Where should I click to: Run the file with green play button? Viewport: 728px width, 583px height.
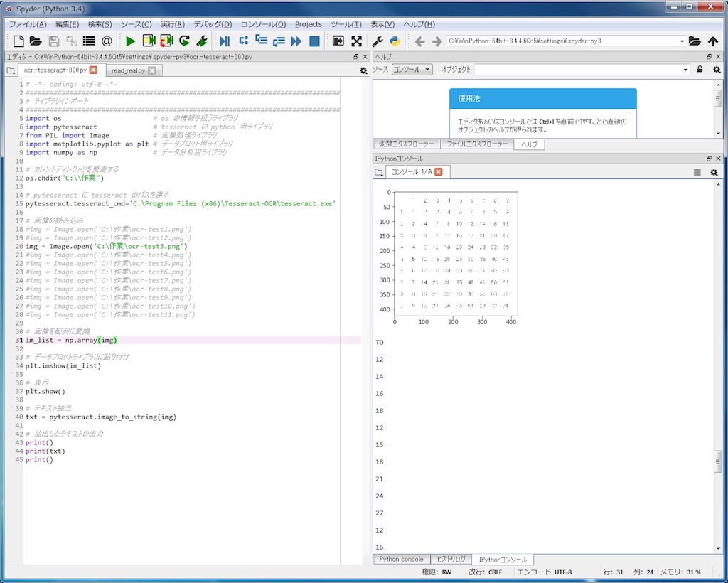pyautogui.click(x=131, y=41)
